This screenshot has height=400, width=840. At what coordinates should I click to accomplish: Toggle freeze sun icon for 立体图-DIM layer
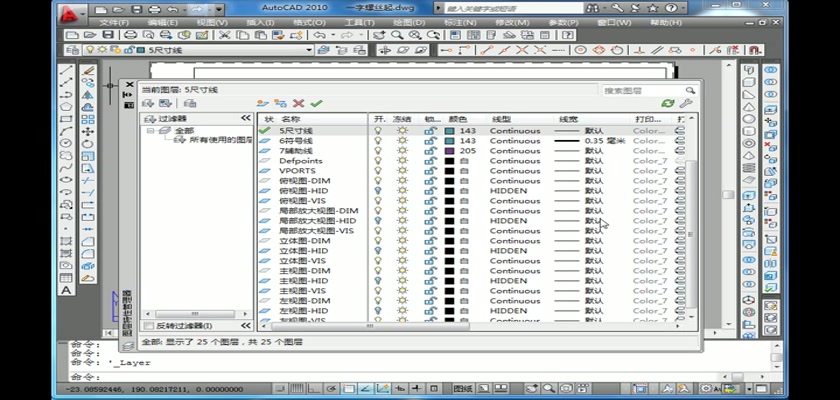click(x=402, y=240)
